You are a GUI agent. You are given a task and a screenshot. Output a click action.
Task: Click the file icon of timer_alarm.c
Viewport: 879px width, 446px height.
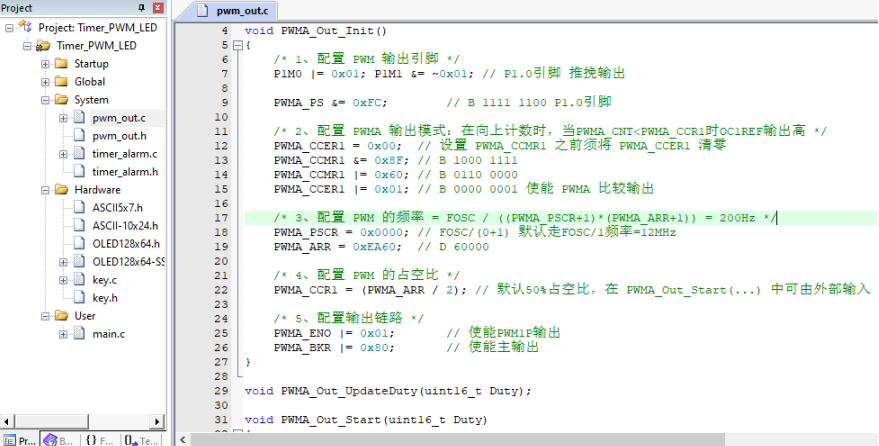click(80, 154)
